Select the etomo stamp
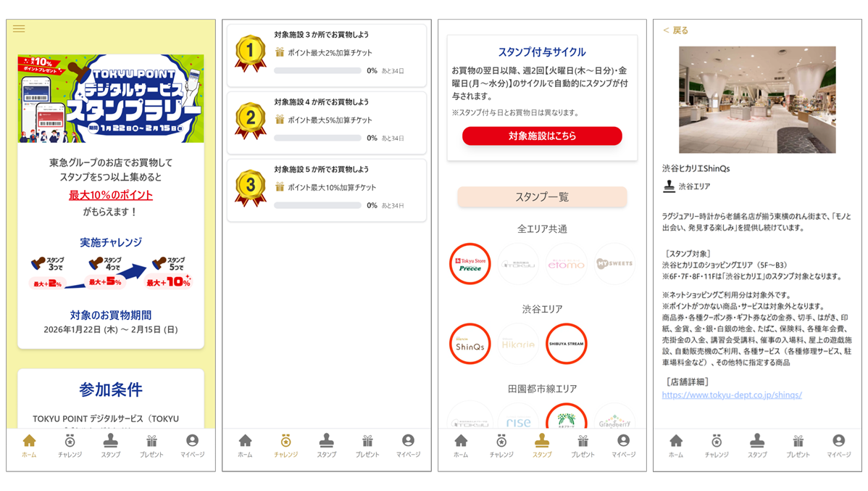868x491 pixels. [567, 264]
